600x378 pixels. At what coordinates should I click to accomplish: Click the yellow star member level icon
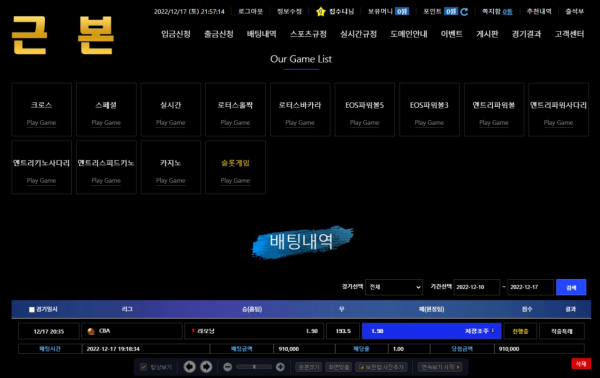click(321, 12)
